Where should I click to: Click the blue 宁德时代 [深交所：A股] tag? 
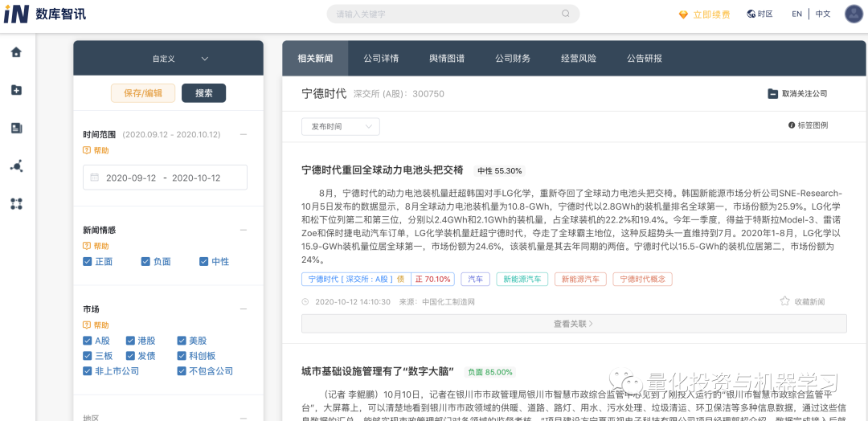click(357, 280)
